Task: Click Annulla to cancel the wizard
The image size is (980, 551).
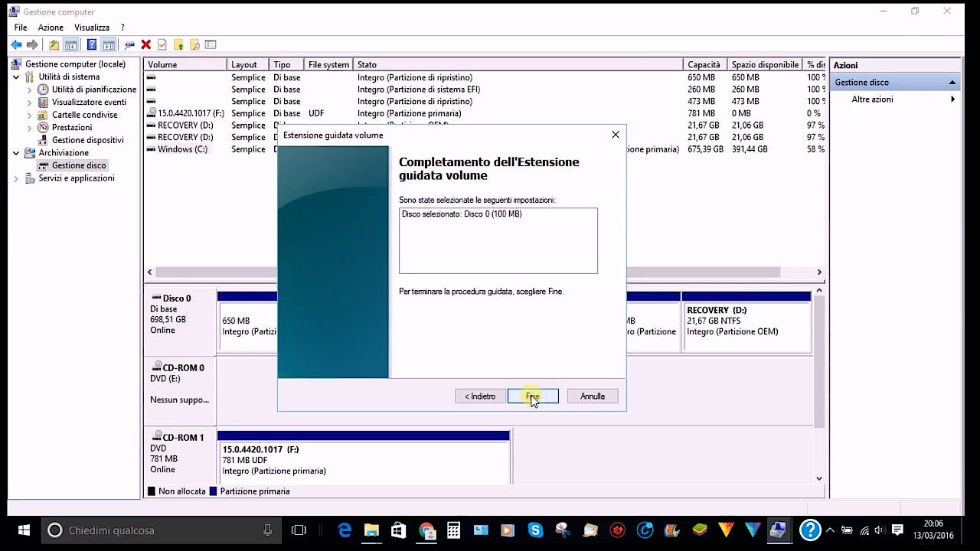Action: click(x=593, y=396)
